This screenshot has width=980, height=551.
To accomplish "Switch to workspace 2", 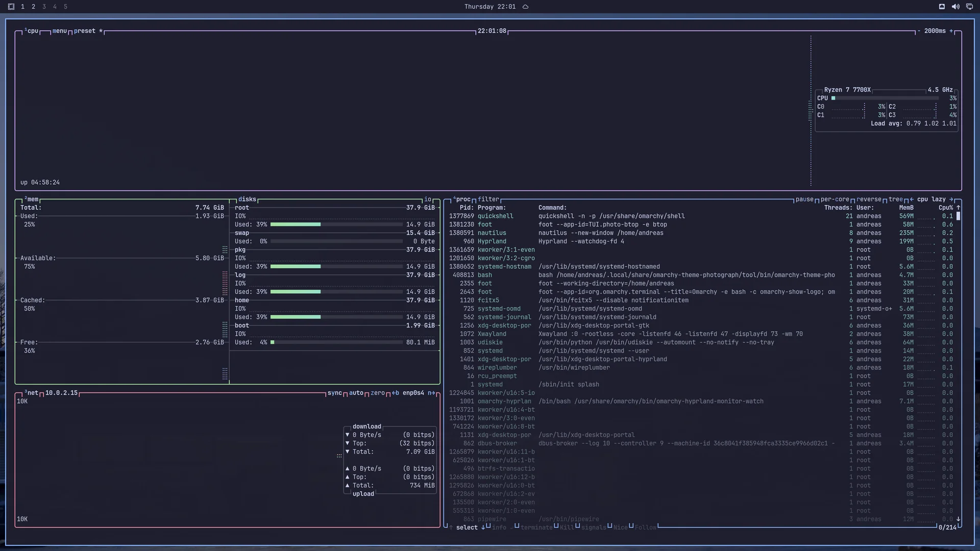I will coord(33,7).
